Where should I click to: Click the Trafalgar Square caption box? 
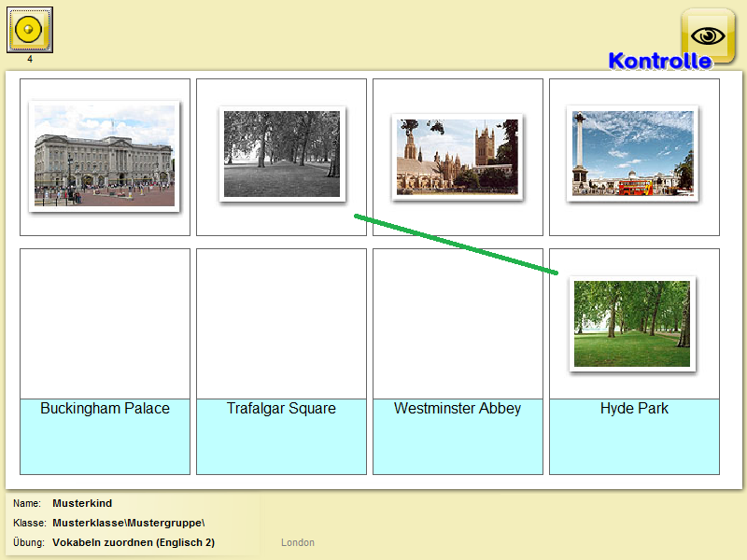coord(281,436)
